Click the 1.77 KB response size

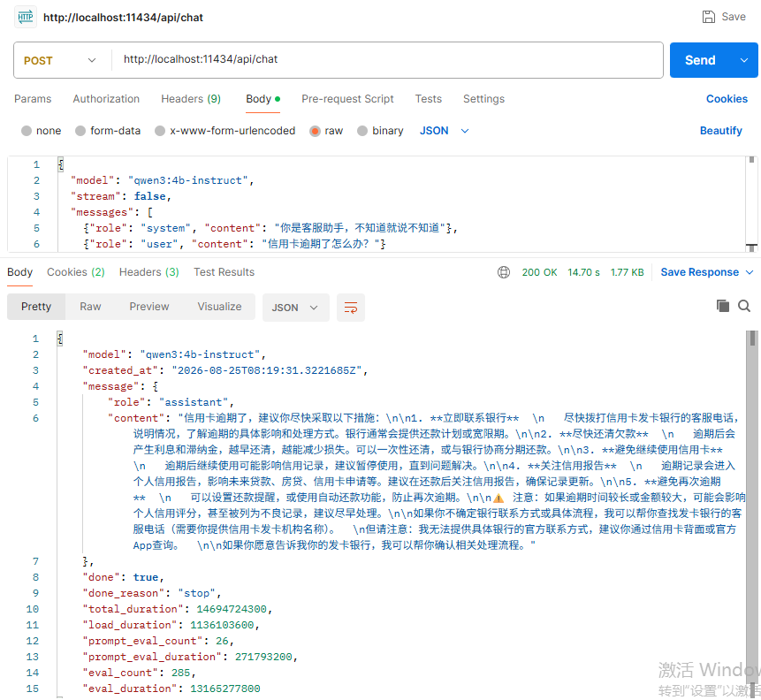click(627, 272)
